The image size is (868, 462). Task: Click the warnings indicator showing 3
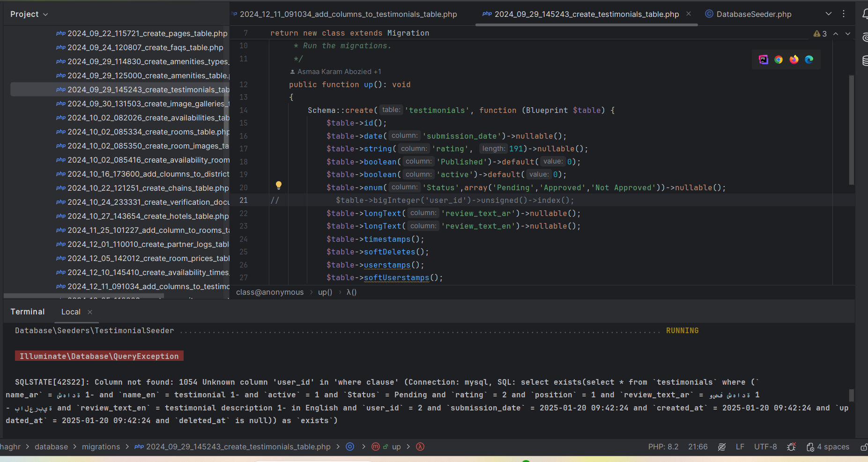[x=820, y=34]
